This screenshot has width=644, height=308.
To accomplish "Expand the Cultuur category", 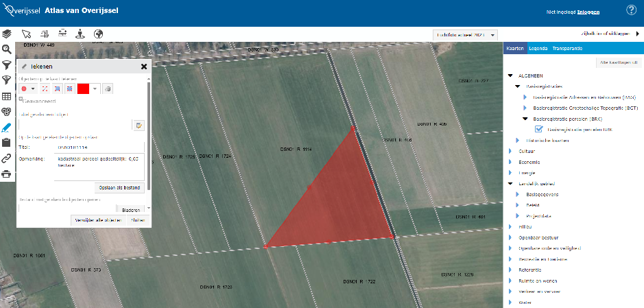I will pyautogui.click(x=510, y=151).
